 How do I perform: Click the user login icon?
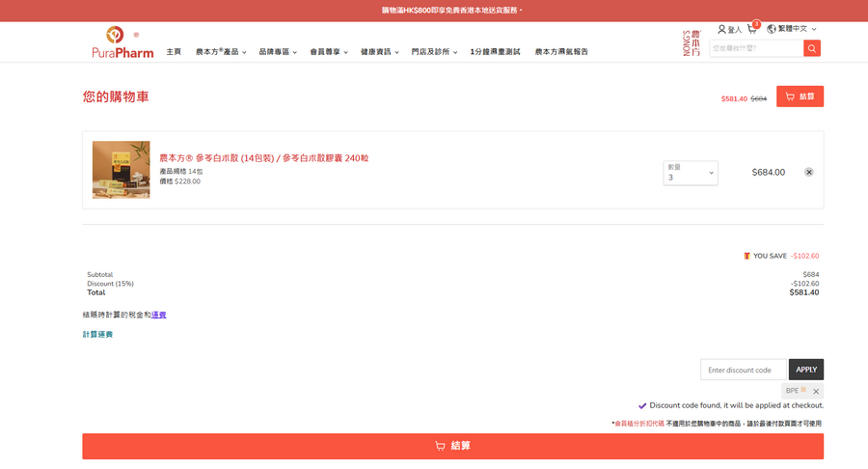click(x=721, y=29)
